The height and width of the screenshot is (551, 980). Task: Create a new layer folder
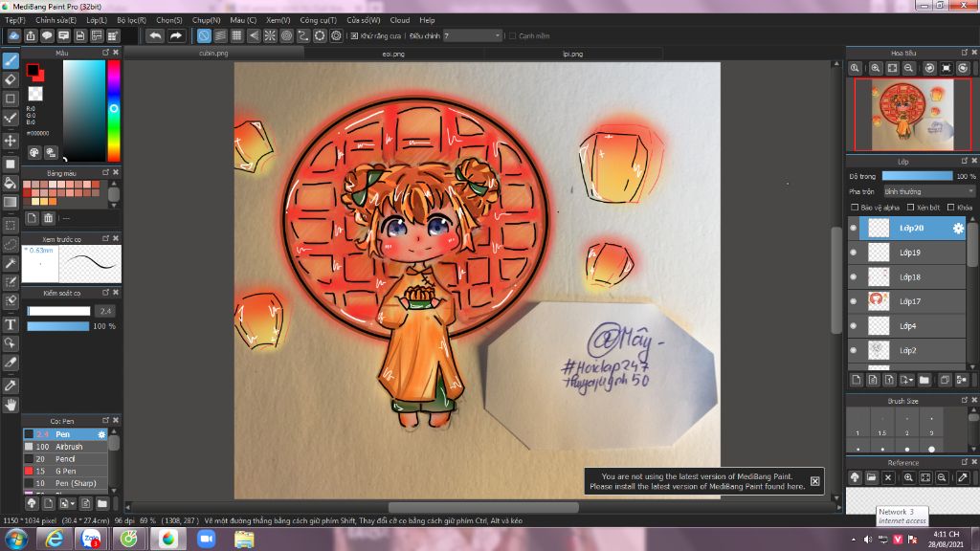coord(924,380)
